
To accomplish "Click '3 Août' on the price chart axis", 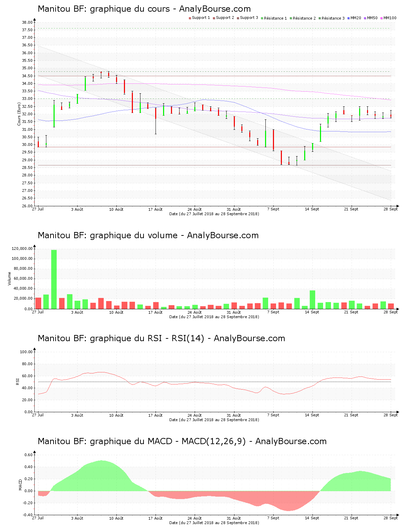I will (77, 209).
